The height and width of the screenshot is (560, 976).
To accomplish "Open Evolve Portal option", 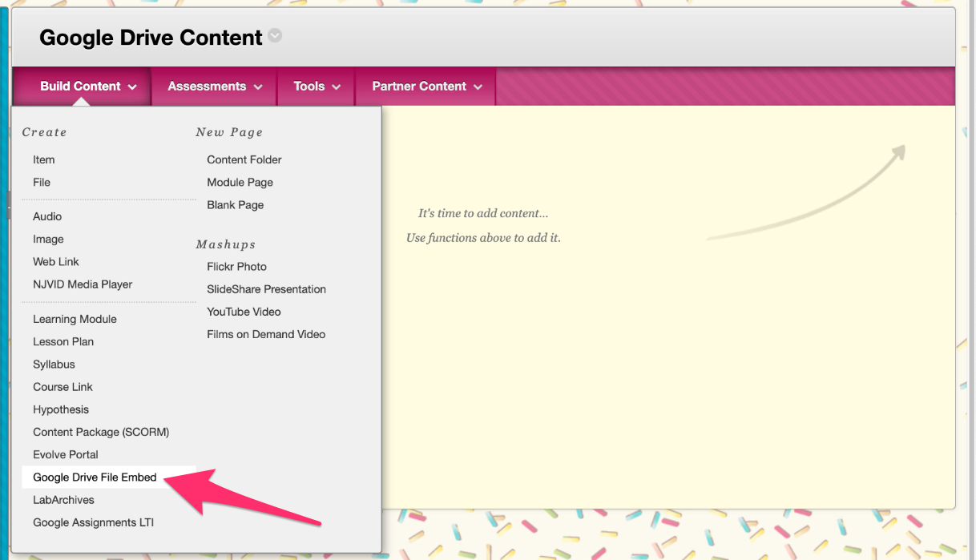I will tap(66, 454).
